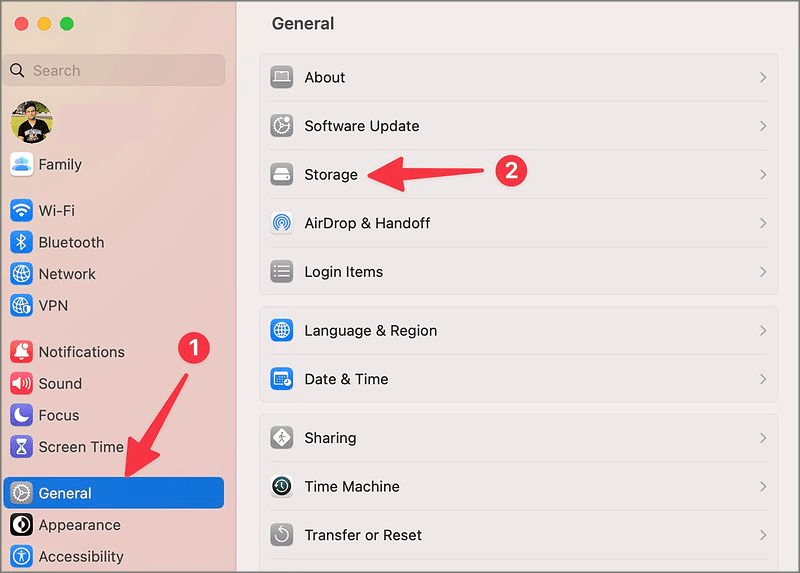The image size is (800, 573).
Task: Open Family sharing in sidebar
Action: tap(59, 164)
